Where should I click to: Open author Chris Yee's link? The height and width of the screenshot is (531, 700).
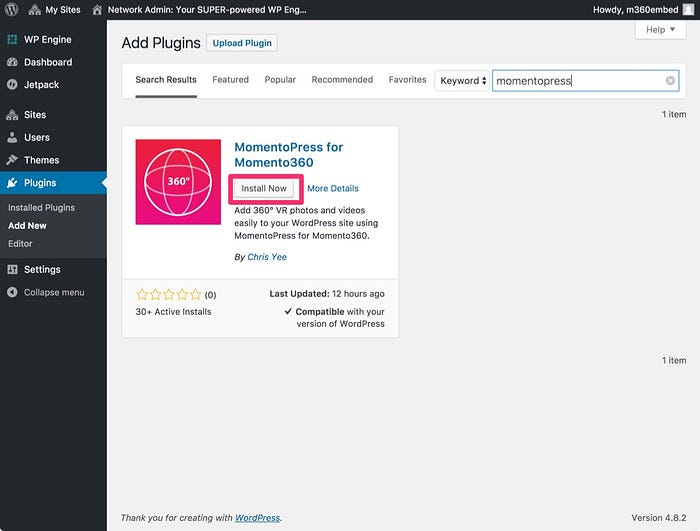[267, 257]
